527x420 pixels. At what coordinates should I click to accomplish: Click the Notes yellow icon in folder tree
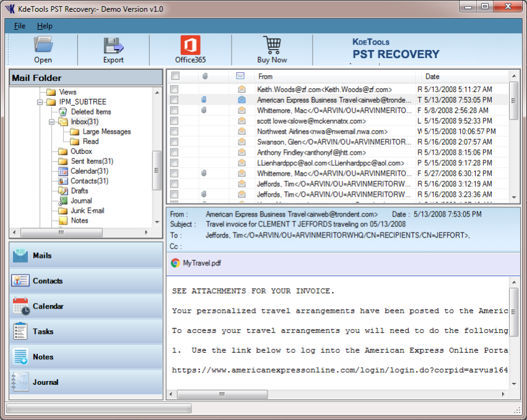[63, 221]
